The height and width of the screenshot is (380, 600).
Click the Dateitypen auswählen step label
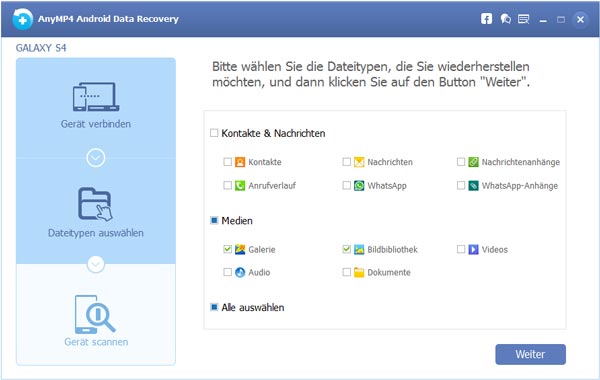coord(96,233)
